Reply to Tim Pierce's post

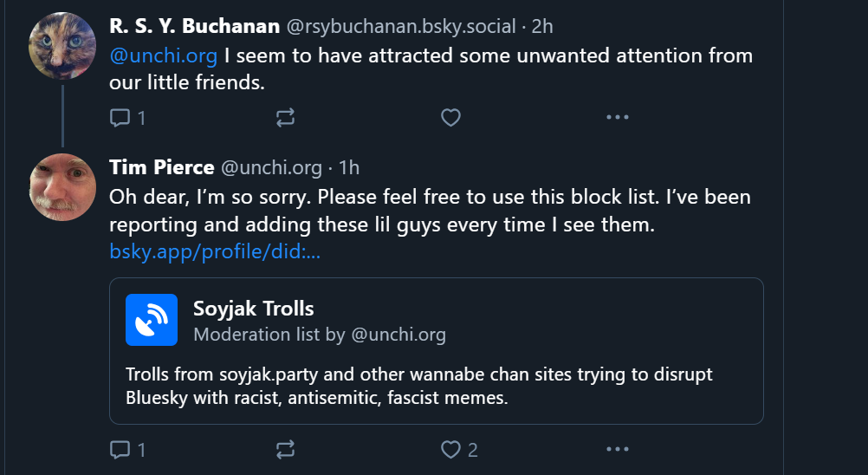point(120,450)
